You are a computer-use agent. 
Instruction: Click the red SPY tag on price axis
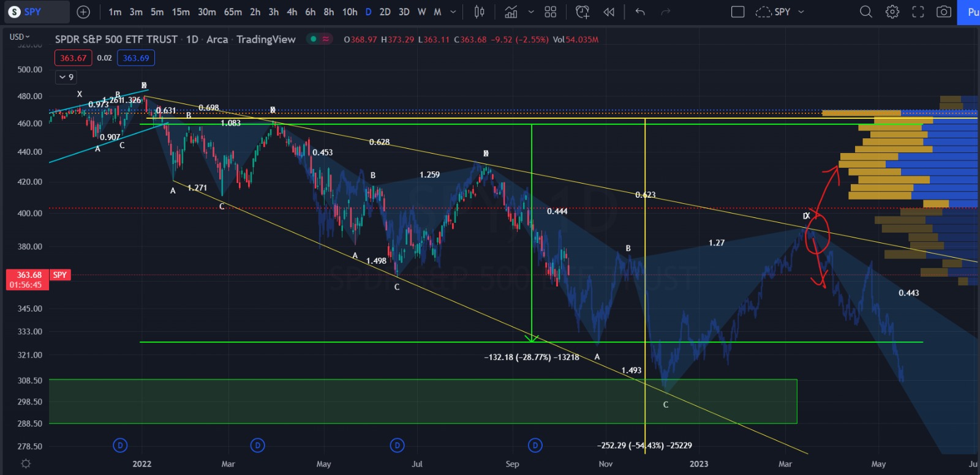pos(60,275)
